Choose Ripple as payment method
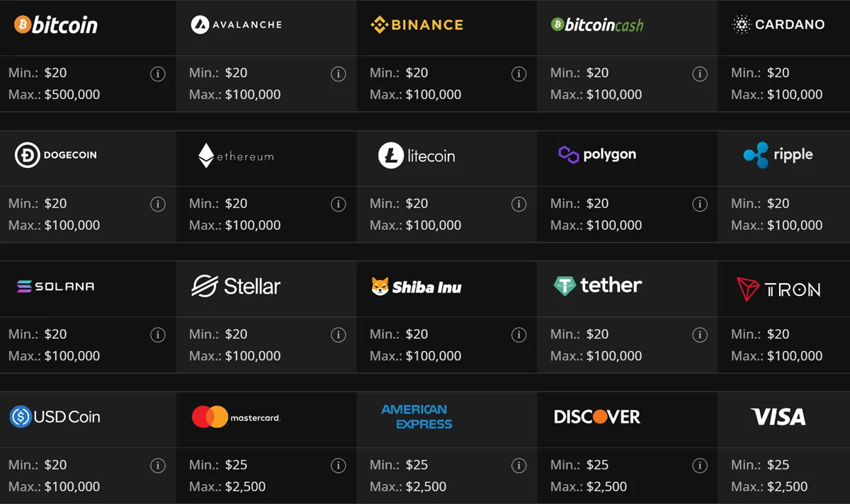Screen dimensions: 850x504 click(x=778, y=156)
